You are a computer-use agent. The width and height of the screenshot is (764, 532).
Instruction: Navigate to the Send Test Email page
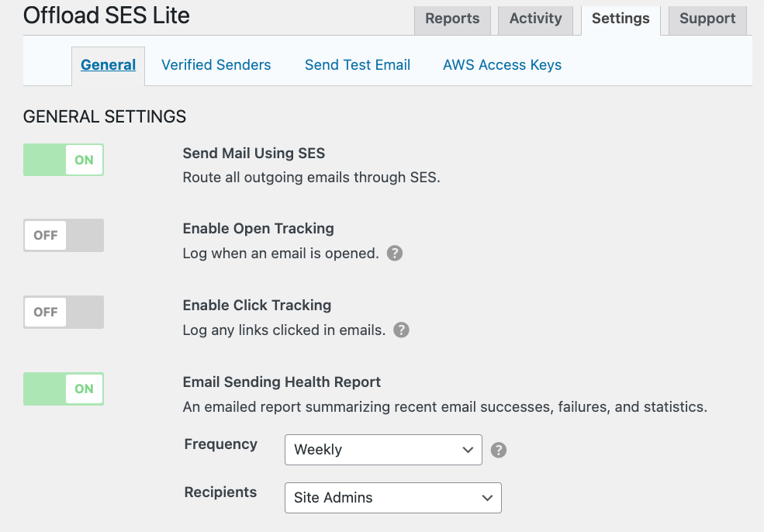point(358,65)
